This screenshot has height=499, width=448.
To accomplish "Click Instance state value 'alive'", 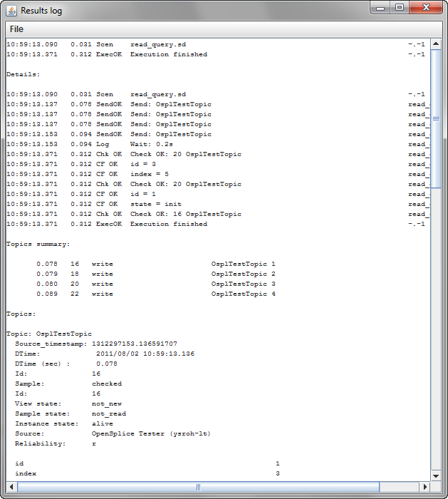I will point(103,423).
